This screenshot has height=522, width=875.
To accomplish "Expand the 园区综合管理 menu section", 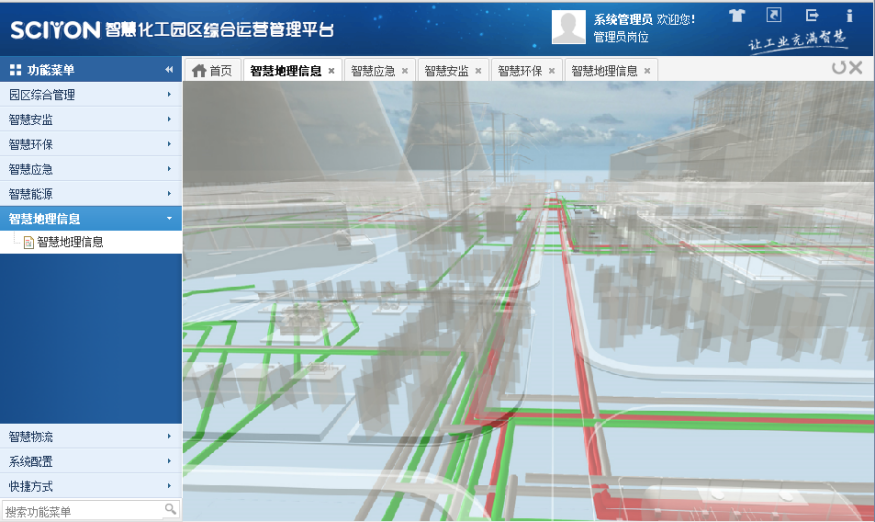I will 90,95.
